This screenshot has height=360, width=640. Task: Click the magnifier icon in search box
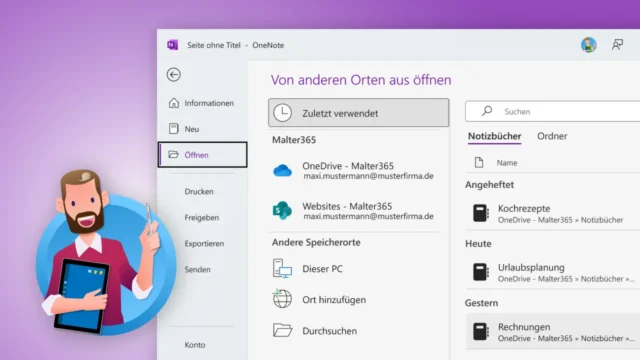(487, 111)
